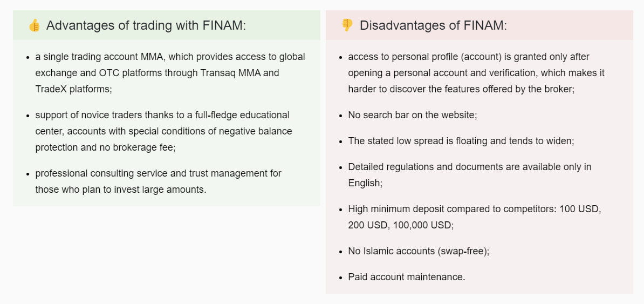Click the 'High minimum deposit' bullet text
This screenshot has width=644, height=304.
475,209
